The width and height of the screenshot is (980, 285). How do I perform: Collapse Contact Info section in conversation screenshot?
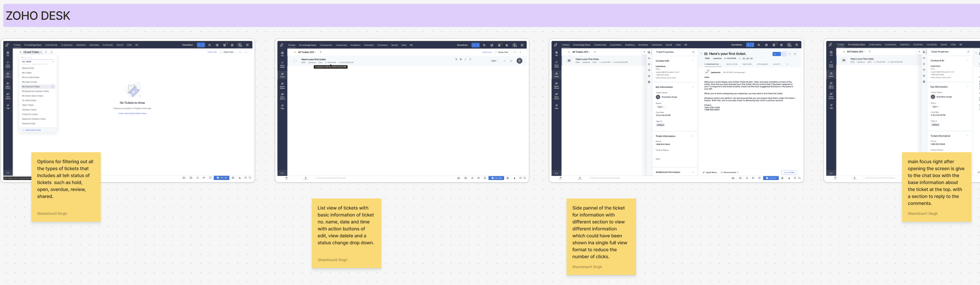click(x=692, y=61)
